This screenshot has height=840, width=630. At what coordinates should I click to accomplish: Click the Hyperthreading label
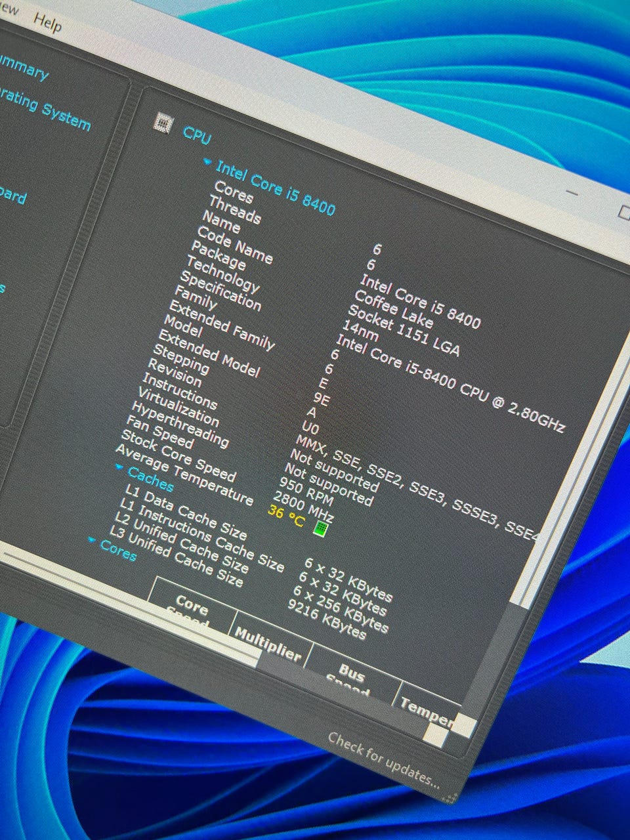tap(180, 425)
